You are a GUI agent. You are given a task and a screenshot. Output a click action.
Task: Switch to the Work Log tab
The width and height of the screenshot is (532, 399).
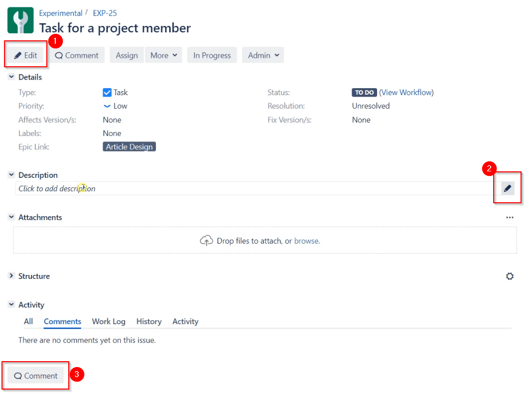[x=109, y=321]
